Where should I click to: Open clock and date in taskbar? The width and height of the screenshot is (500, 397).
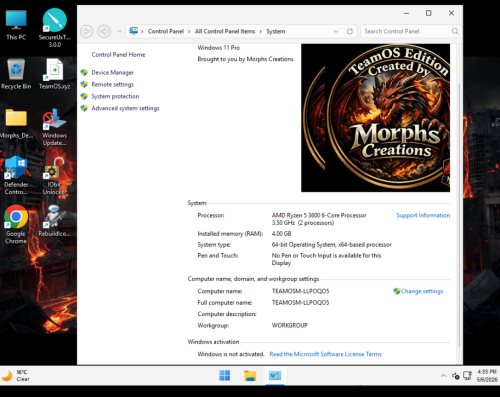487,376
